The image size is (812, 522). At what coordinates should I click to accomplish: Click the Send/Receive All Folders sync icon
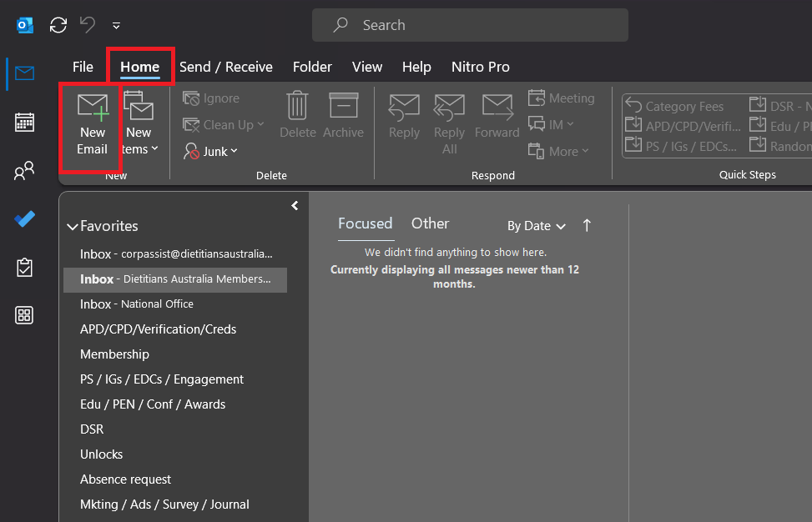[58, 25]
